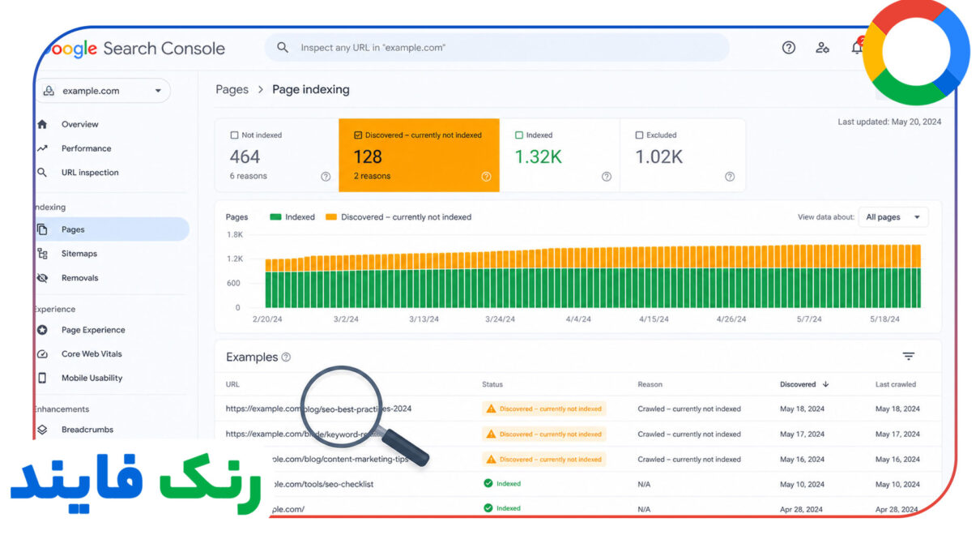
Task: Open Page Experience in the sidebar
Action: pos(93,330)
